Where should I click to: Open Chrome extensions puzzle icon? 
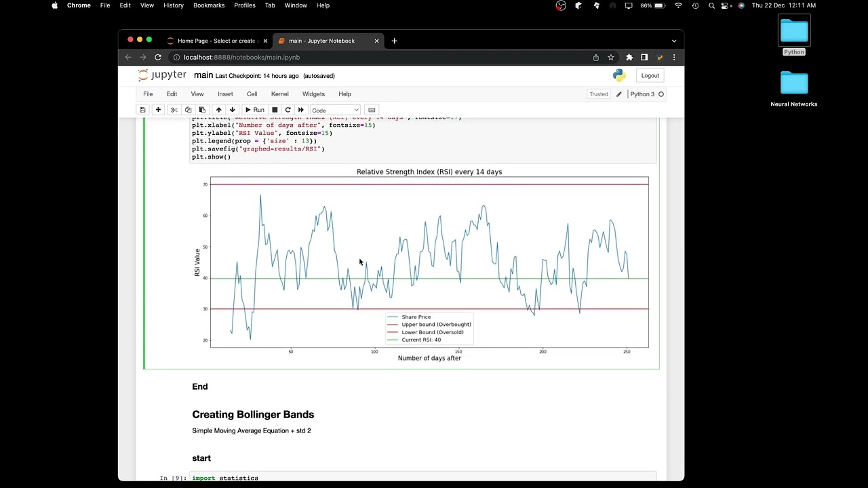629,57
